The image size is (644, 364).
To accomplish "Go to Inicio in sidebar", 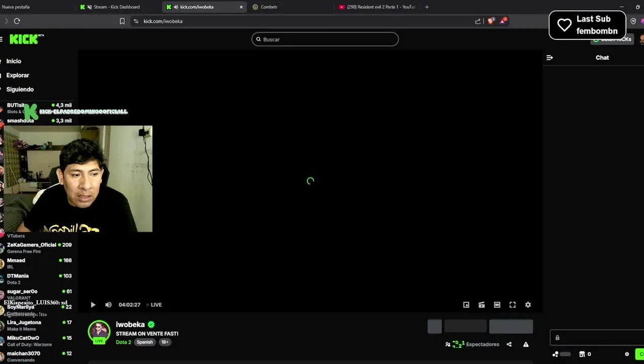I will tap(14, 61).
